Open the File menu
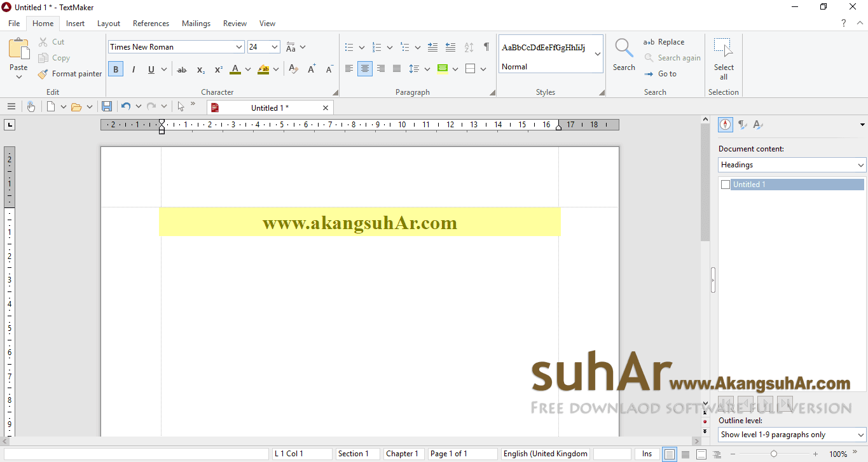 coord(14,24)
